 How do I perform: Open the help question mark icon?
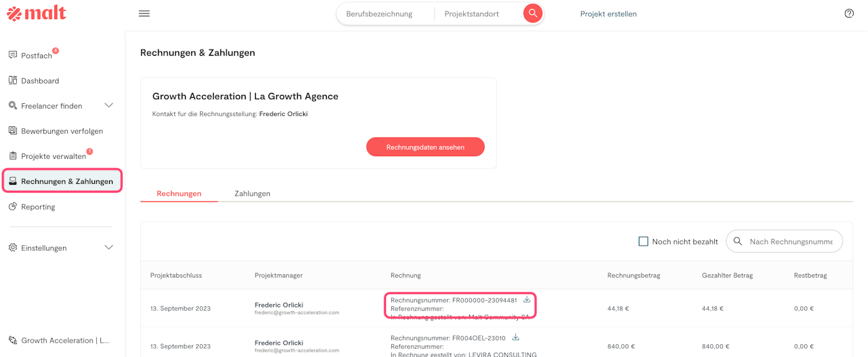849,14
